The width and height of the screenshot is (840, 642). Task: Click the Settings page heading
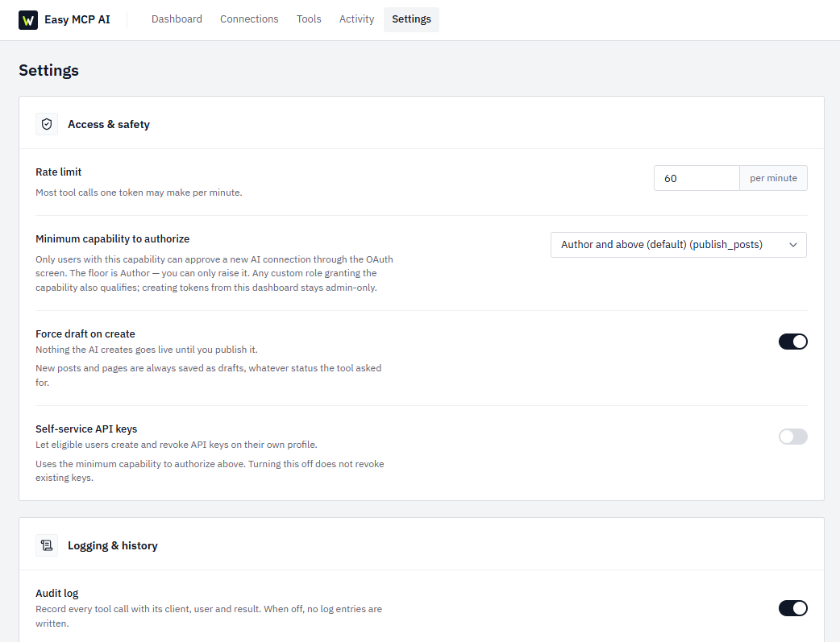pyautogui.click(x=48, y=71)
